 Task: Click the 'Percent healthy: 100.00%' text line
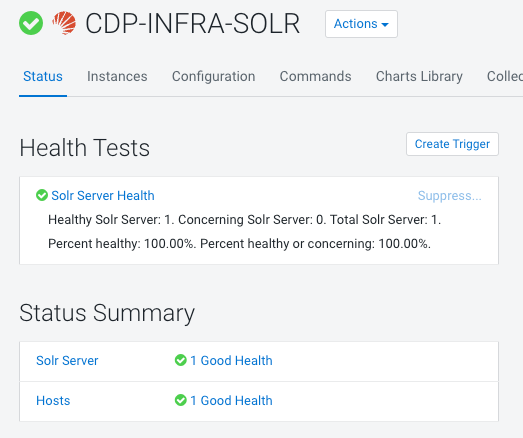(239, 244)
